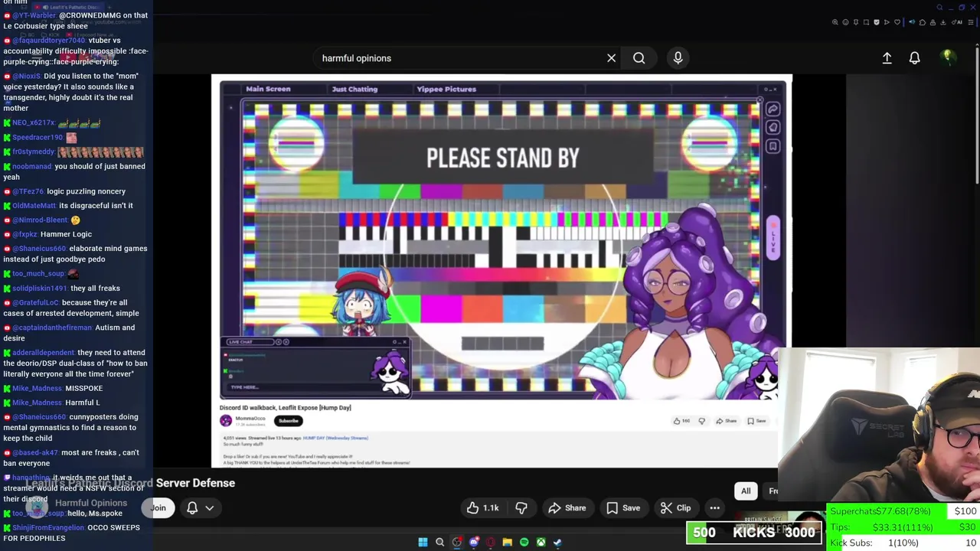Toggle the subscription notification bell
This screenshot has width=980, height=551.
pyautogui.click(x=192, y=508)
